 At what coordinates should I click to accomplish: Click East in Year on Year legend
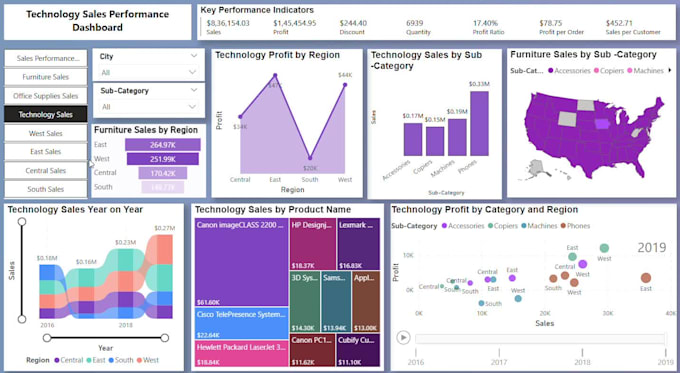[x=96, y=360]
